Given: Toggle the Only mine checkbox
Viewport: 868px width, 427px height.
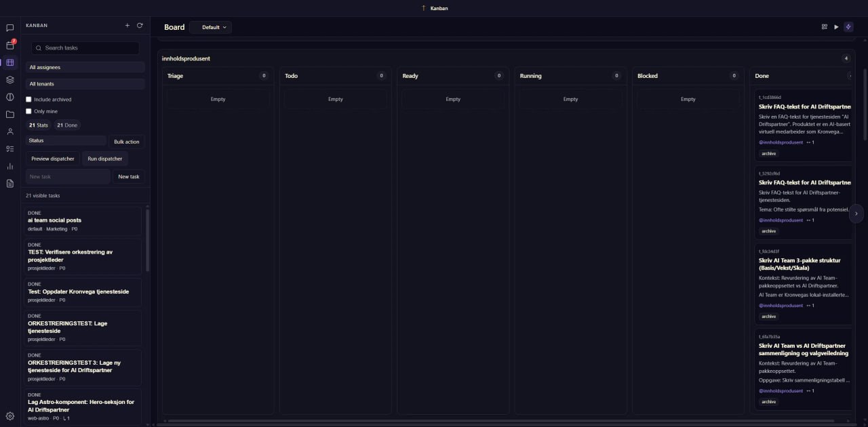Looking at the screenshot, I should pos(28,111).
